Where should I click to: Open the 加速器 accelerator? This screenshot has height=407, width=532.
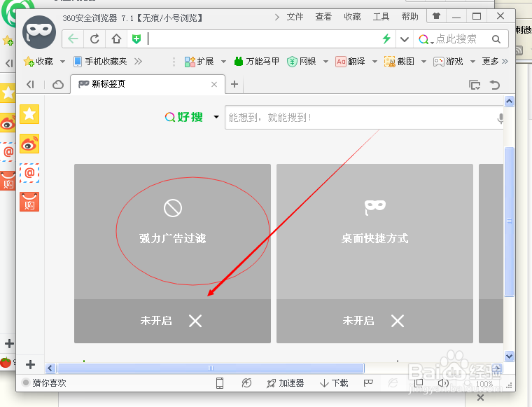(286, 383)
